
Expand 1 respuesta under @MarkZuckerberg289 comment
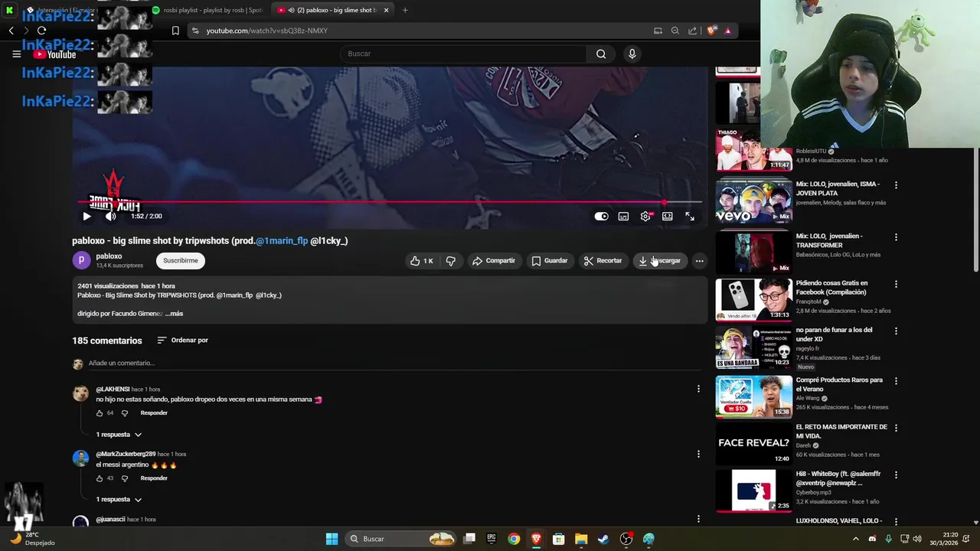(119, 500)
